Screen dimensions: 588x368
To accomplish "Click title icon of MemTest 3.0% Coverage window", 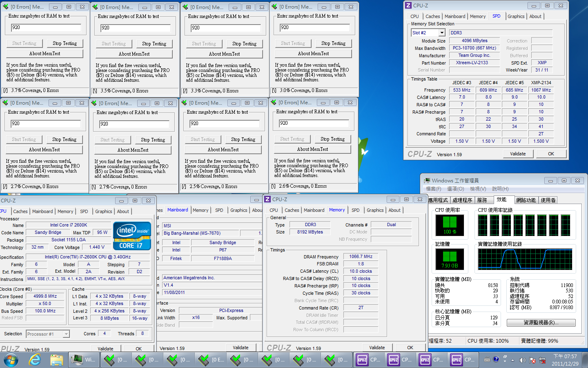I will pos(274,7).
